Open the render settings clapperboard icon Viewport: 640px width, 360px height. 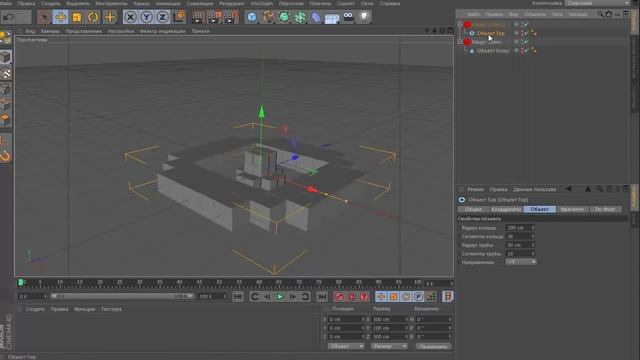point(231,17)
